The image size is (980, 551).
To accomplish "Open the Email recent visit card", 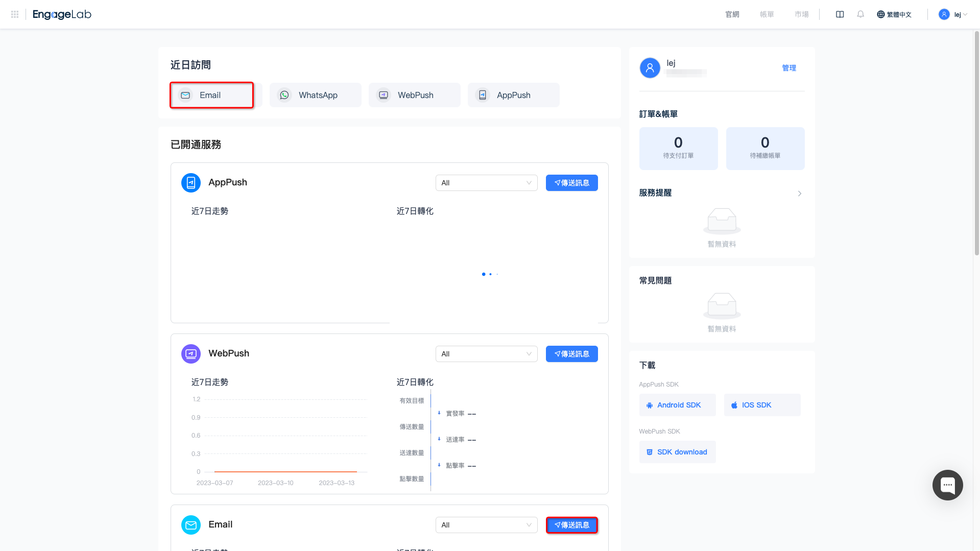I will point(217,95).
